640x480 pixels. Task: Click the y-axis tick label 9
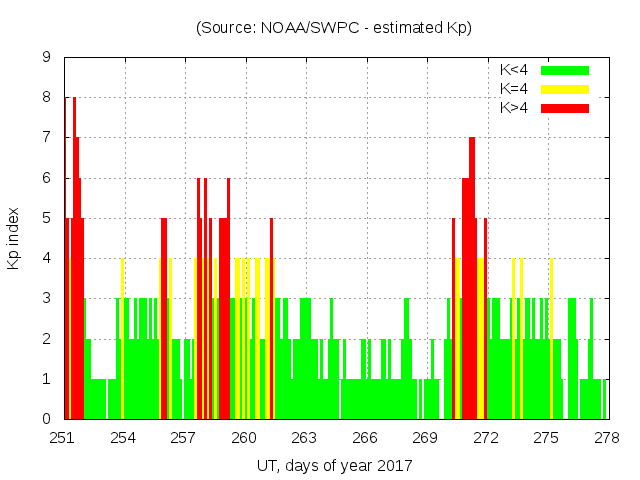[47, 58]
